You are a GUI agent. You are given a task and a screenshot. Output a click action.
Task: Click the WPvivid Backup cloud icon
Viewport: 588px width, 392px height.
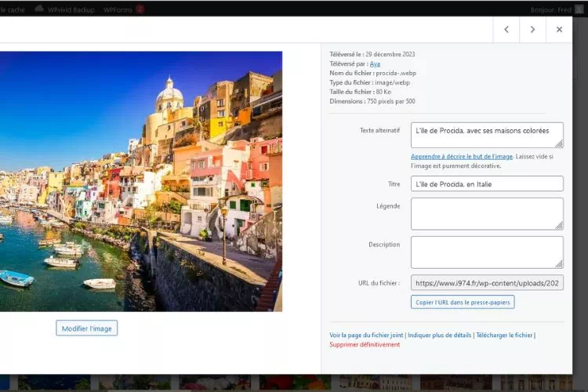click(39, 8)
